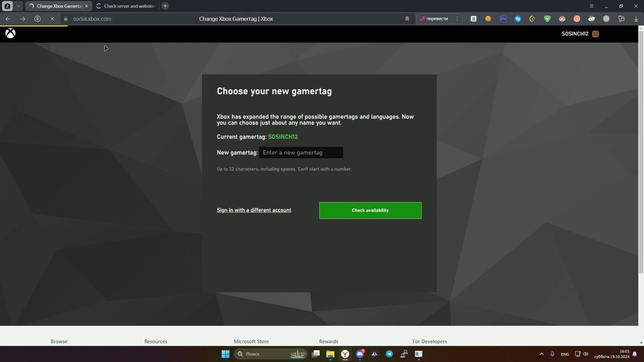
Task: Open the Microsoft Store footer heading
Action: 251,341
